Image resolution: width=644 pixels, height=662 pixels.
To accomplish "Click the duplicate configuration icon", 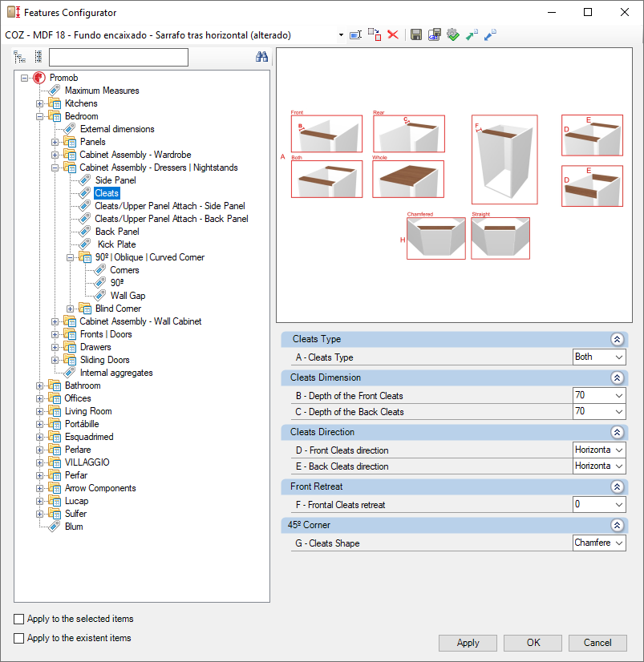I will [x=375, y=34].
